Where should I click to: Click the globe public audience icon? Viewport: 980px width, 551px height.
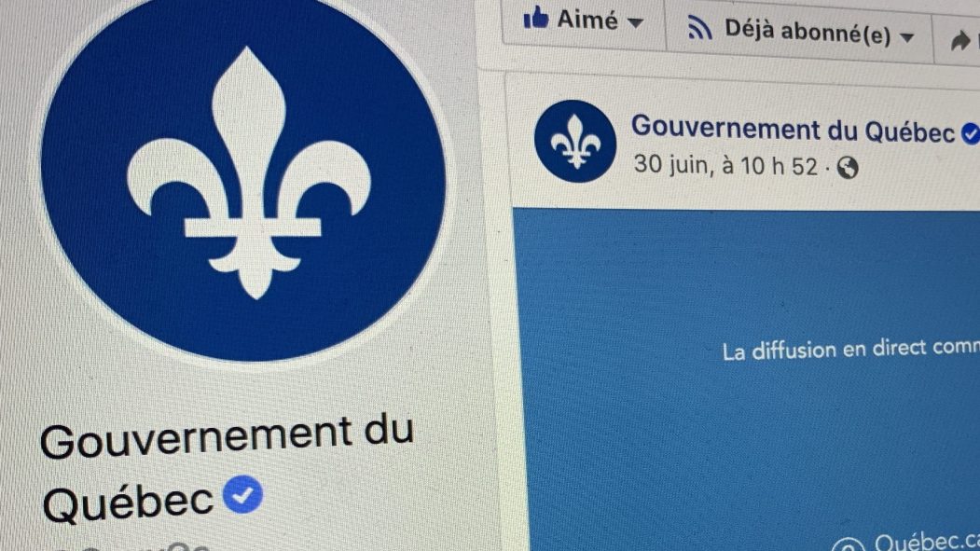click(848, 168)
